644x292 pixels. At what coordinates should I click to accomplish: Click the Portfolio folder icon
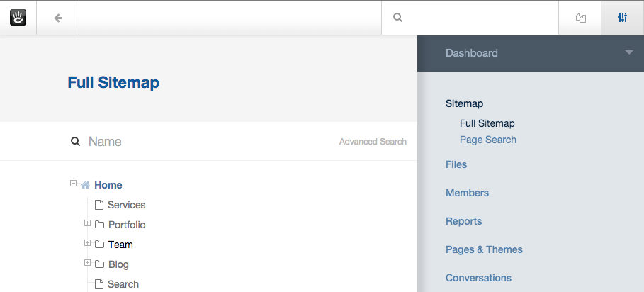pyautogui.click(x=99, y=225)
